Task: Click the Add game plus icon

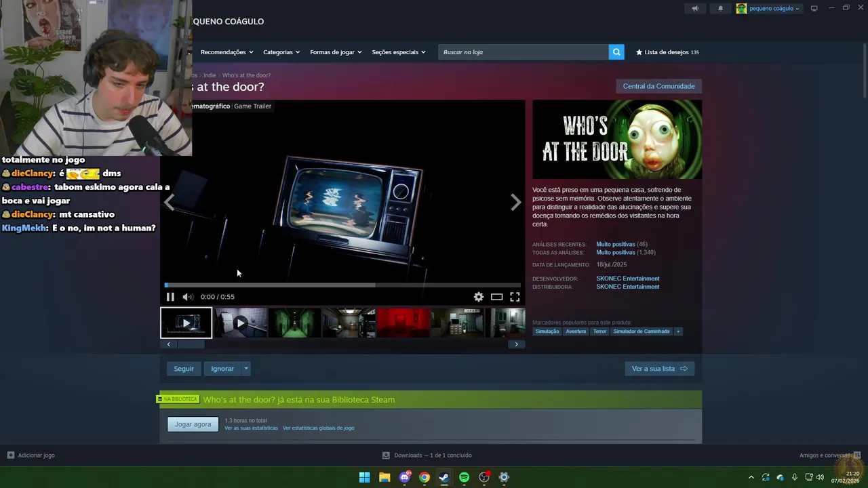Action: 10,455
